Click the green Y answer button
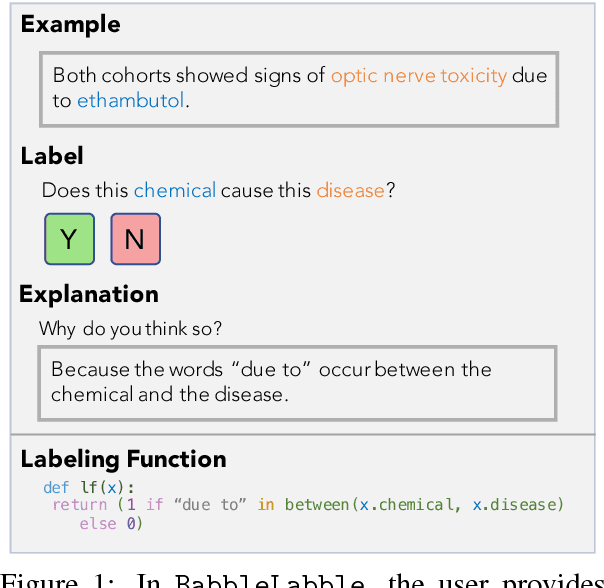 coord(69,239)
